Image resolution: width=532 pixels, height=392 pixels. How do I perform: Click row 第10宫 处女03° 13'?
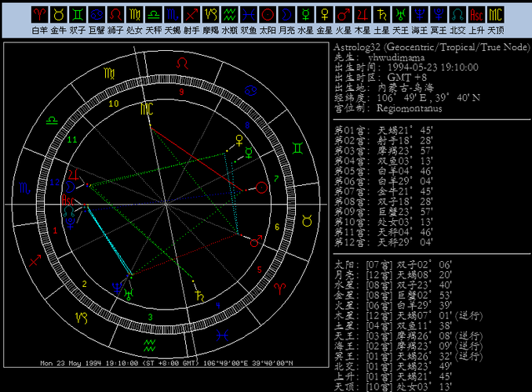tap(384, 222)
